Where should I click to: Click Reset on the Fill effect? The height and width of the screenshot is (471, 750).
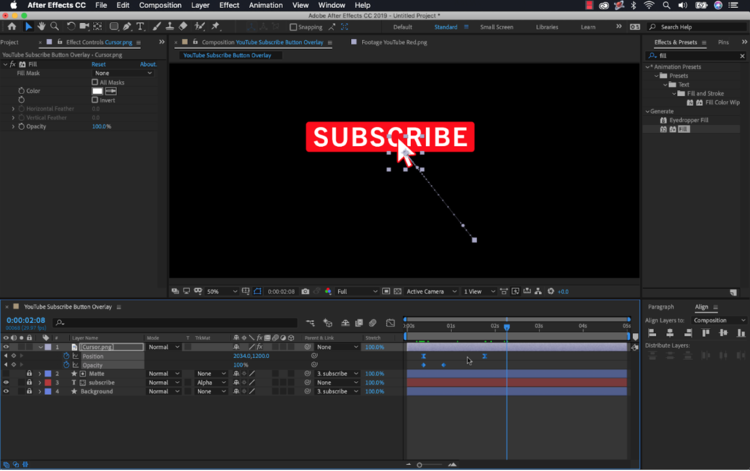click(99, 64)
